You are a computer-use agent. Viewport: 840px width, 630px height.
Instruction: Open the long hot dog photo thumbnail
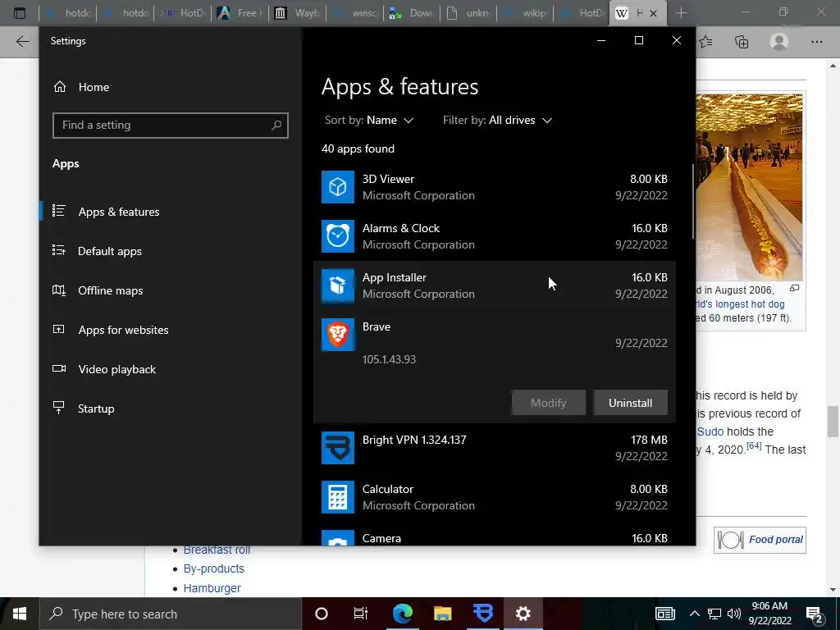749,188
